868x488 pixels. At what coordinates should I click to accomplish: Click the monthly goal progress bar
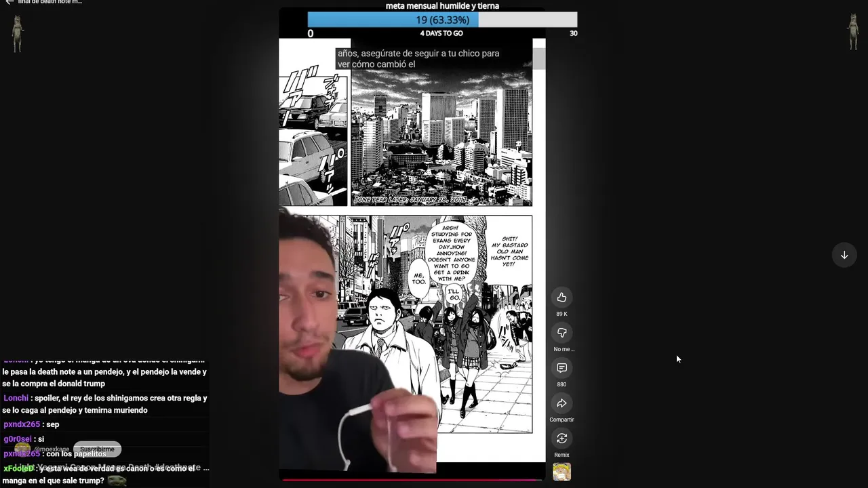442,20
